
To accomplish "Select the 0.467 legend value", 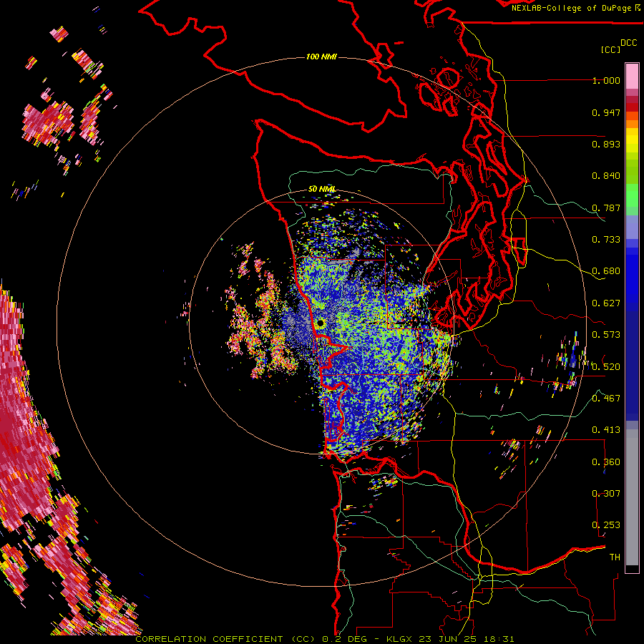I will pos(606,399).
